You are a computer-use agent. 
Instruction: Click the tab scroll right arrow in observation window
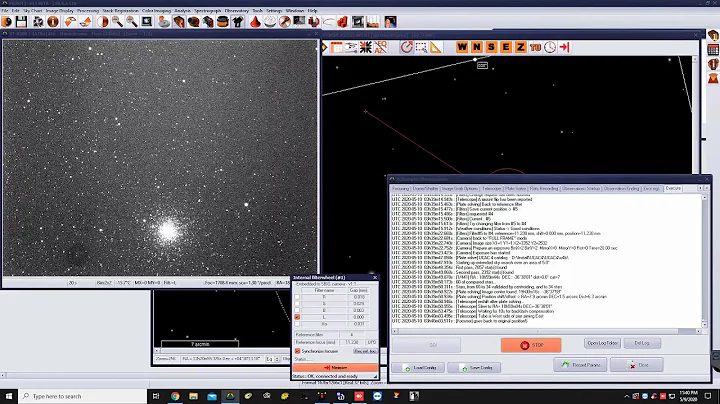(x=706, y=188)
